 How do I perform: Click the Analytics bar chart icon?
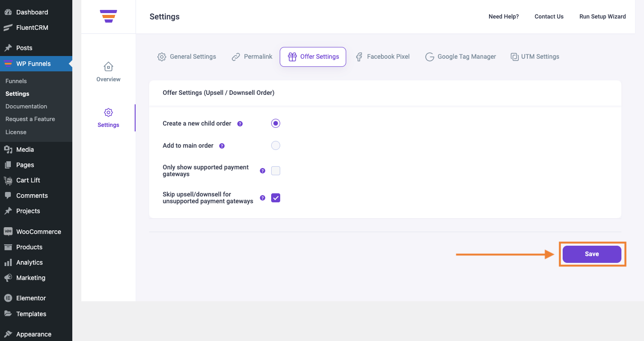tap(8, 262)
